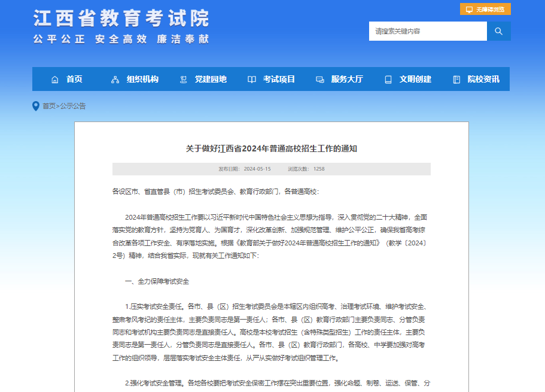Click the open-book icon next to 考试项目

coord(252,78)
